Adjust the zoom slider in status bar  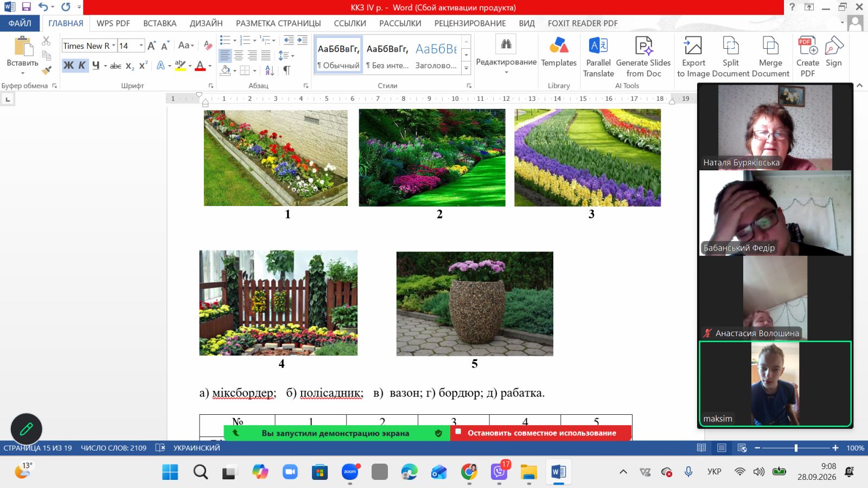pyautogui.click(x=796, y=448)
